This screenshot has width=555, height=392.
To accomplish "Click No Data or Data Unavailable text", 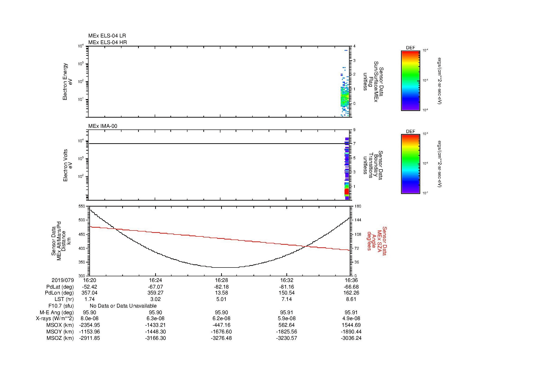I will point(123,306).
